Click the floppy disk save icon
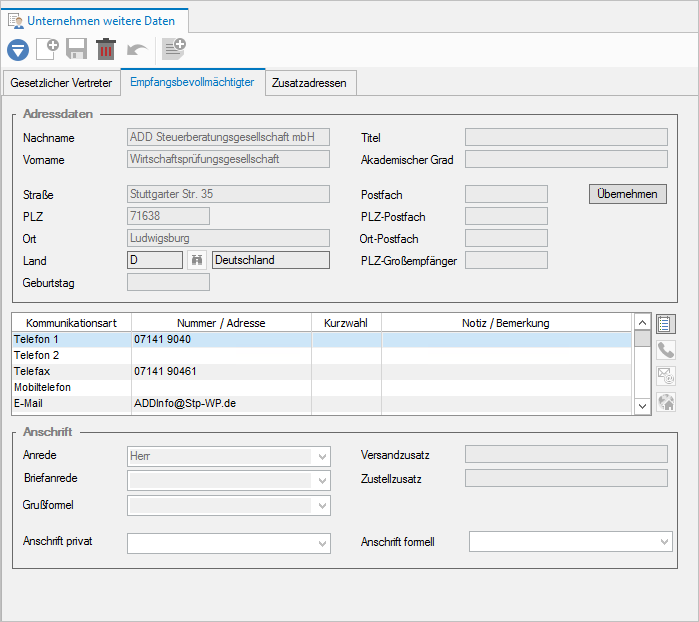The image size is (699, 622). click(76, 49)
